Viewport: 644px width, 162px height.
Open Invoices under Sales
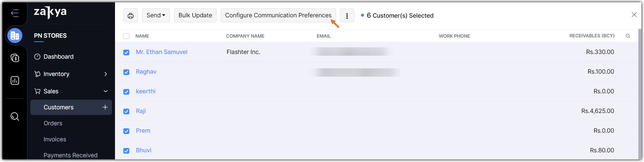55,139
